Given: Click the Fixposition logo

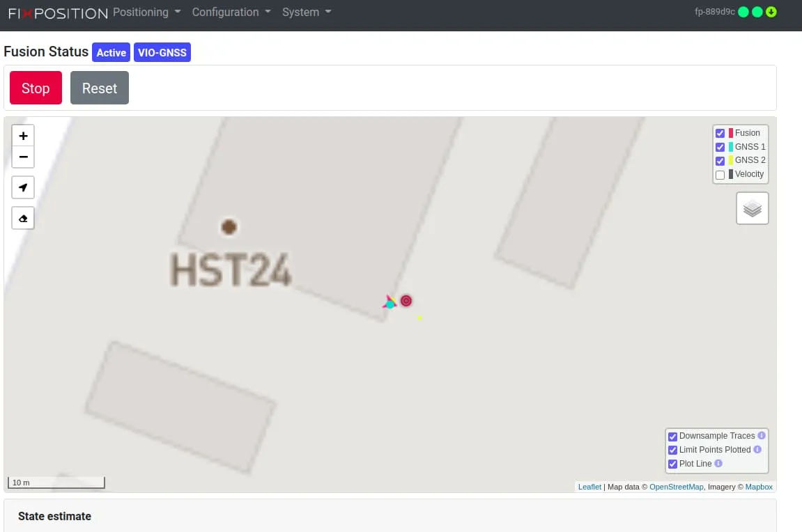Looking at the screenshot, I should [x=58, y=13].
